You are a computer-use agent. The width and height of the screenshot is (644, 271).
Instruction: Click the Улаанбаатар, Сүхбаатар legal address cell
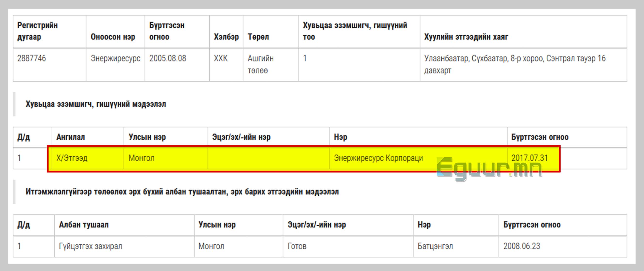[x=523, y=64]
